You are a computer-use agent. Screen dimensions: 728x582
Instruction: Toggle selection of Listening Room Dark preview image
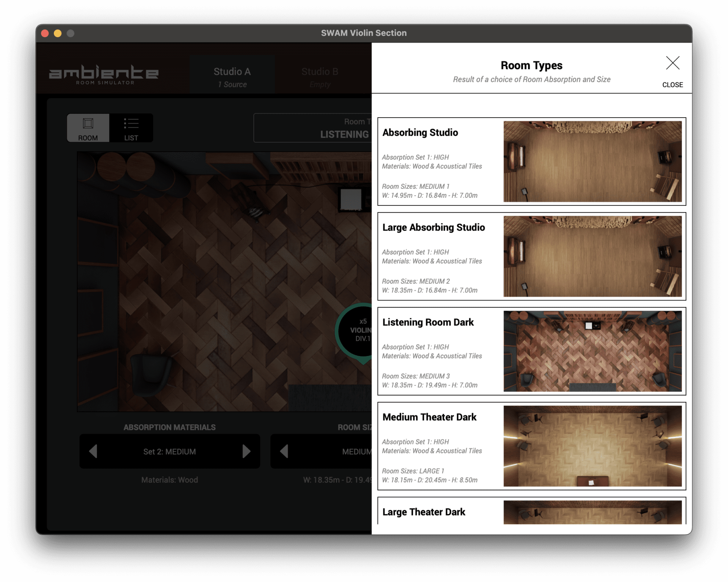click(x=593, y=351)
